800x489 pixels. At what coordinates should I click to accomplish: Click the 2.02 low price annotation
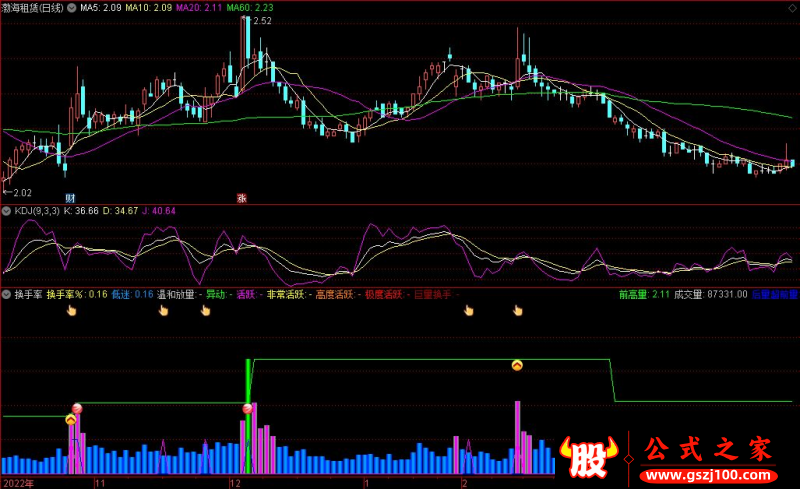[x=18, y=192]
